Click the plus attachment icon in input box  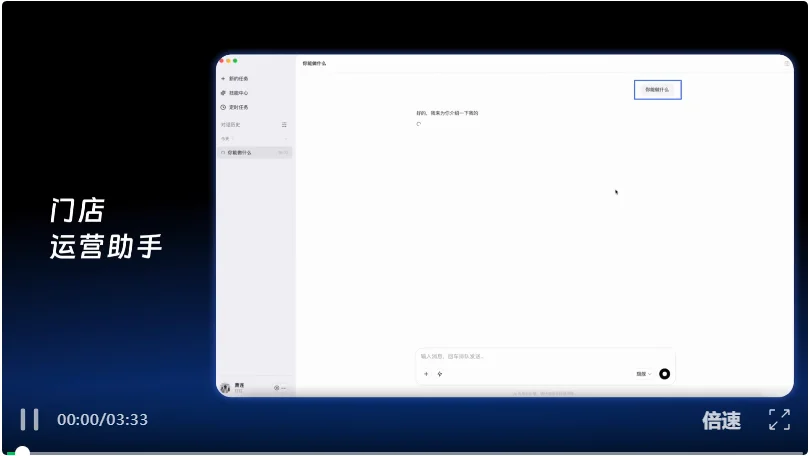tap(426, 374)
